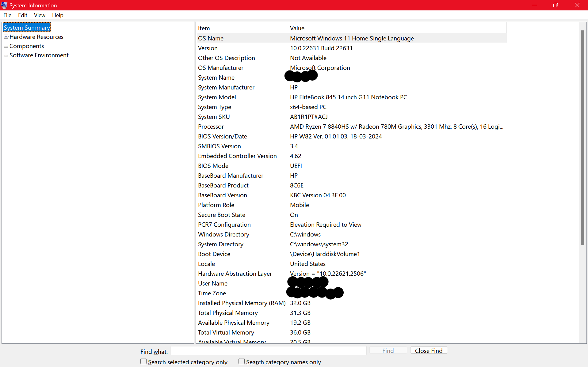
Task: Select Software Environment category label
Action: (39, 55)
